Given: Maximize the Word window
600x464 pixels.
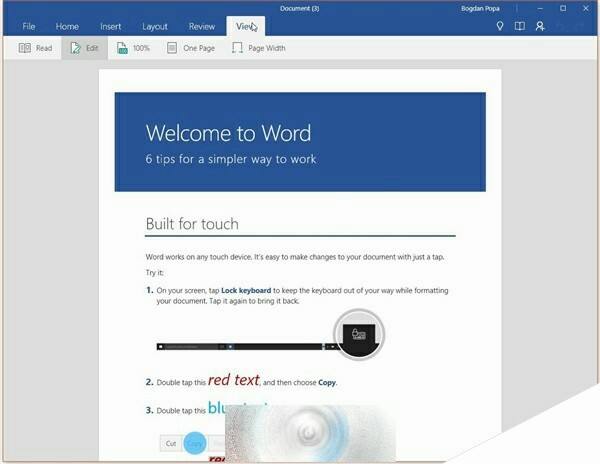Looking at the screenshot, I should (563, 8).
